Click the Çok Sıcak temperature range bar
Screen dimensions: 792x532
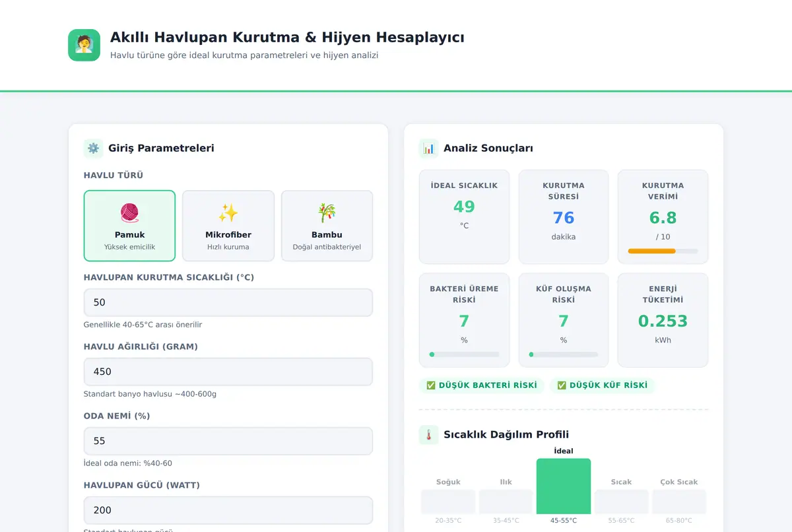(x=679, y=502)
